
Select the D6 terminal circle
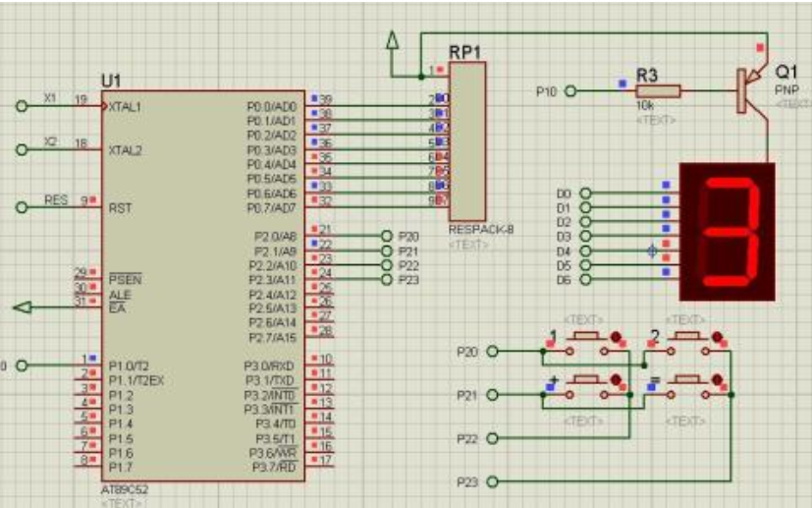[x=585, y=279]
